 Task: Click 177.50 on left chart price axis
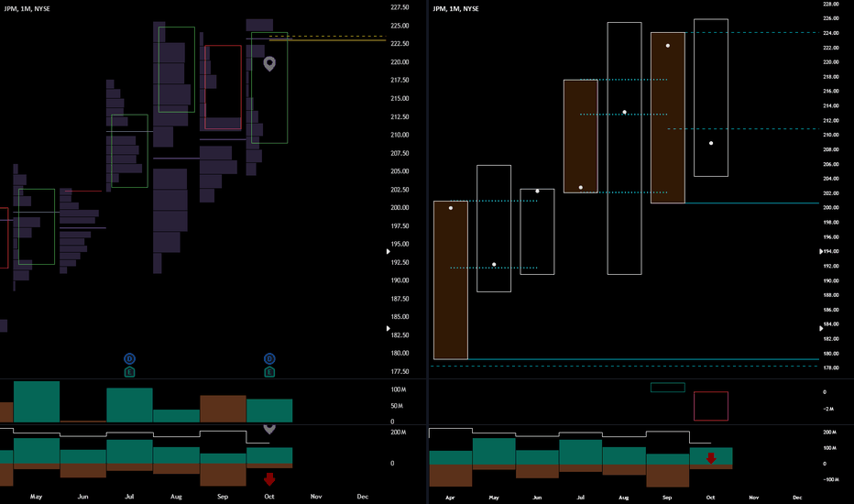click(x=400, y=372)
